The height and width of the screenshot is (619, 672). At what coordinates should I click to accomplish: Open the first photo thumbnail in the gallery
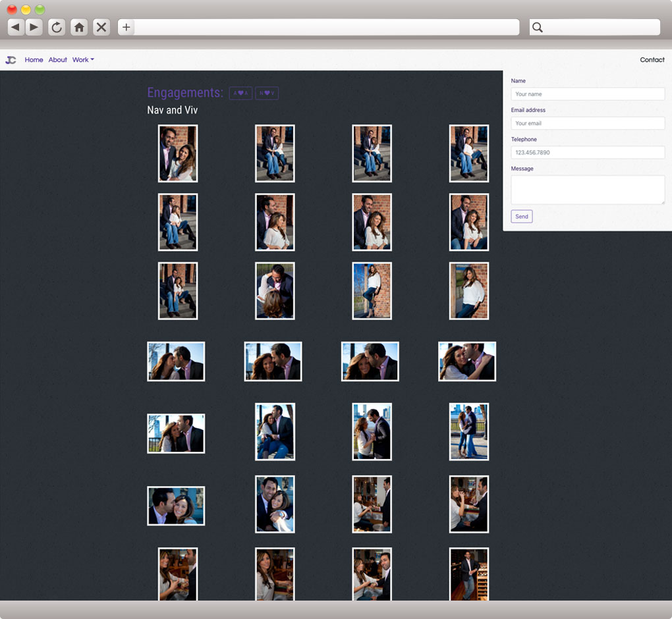pos(178,153)
